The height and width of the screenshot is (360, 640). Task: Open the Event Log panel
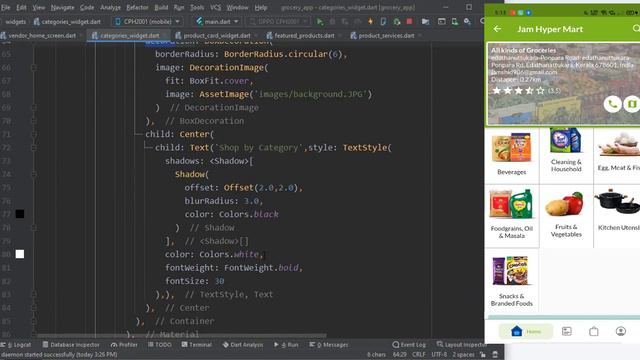[409, 345]
